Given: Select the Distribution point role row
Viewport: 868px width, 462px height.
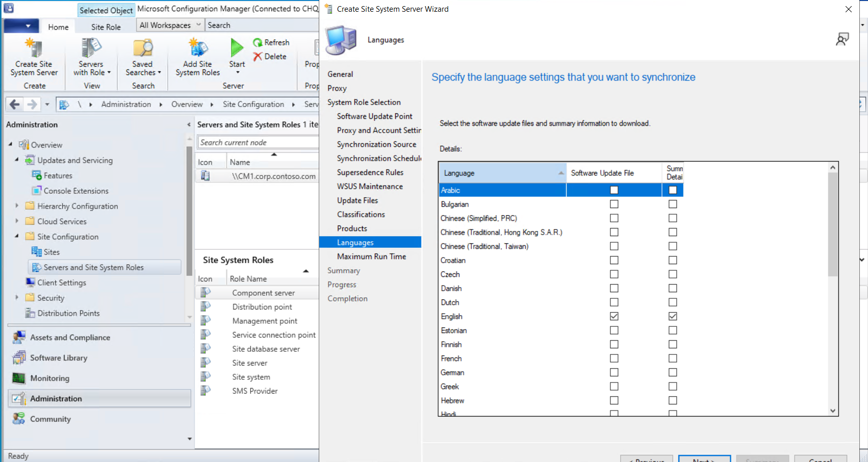Looking at the screenshot, I should click(257, 307).
